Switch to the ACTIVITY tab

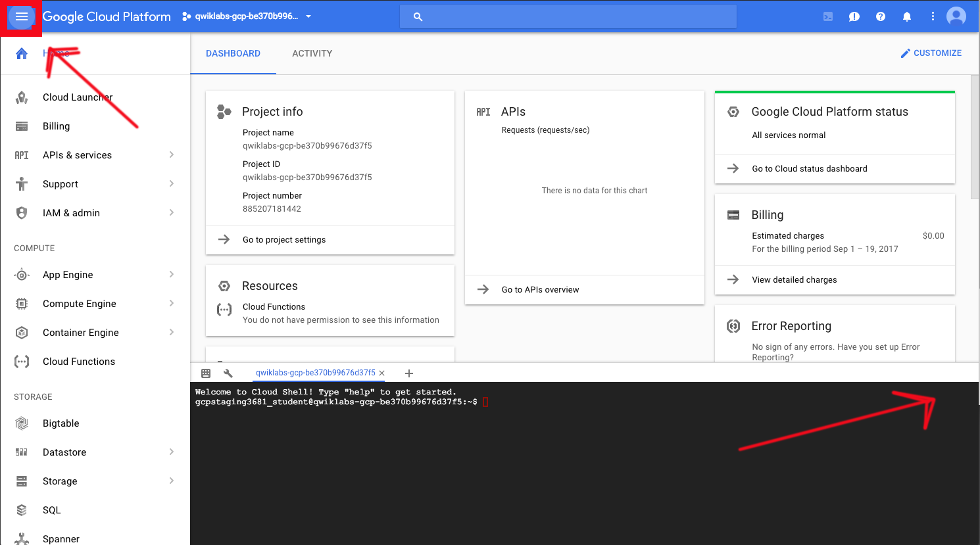tap(312, 54)
